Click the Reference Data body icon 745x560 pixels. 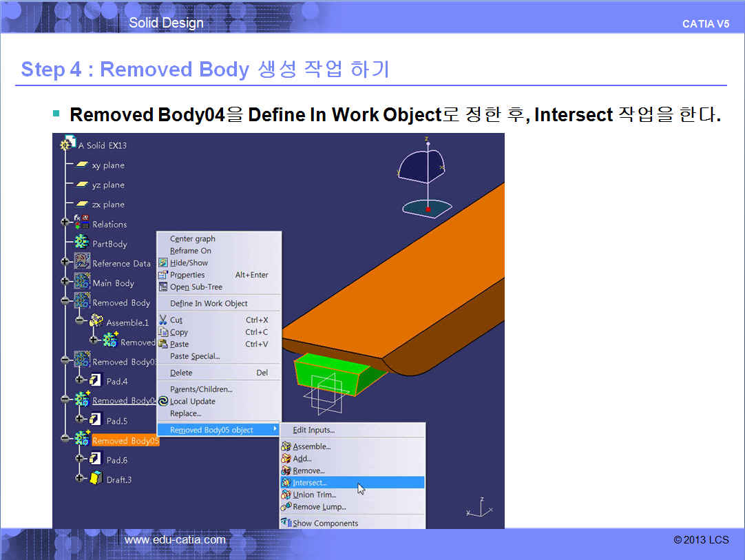click(x=82, y=262)
